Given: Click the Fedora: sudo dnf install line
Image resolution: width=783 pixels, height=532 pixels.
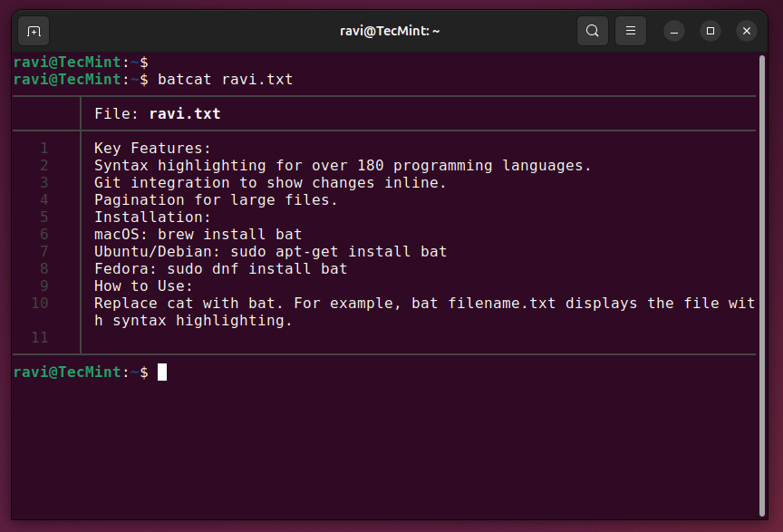Looking at the screenshot, I should click(221, 269).
